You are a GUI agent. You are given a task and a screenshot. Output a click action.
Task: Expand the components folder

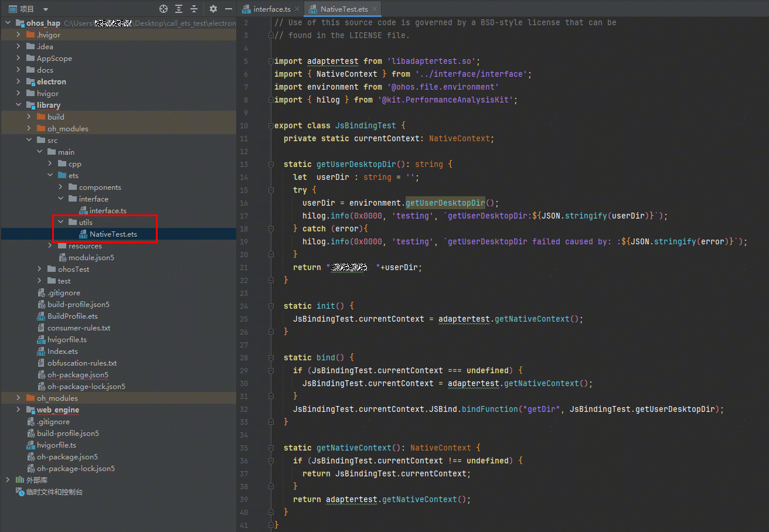tap(61, 187)
